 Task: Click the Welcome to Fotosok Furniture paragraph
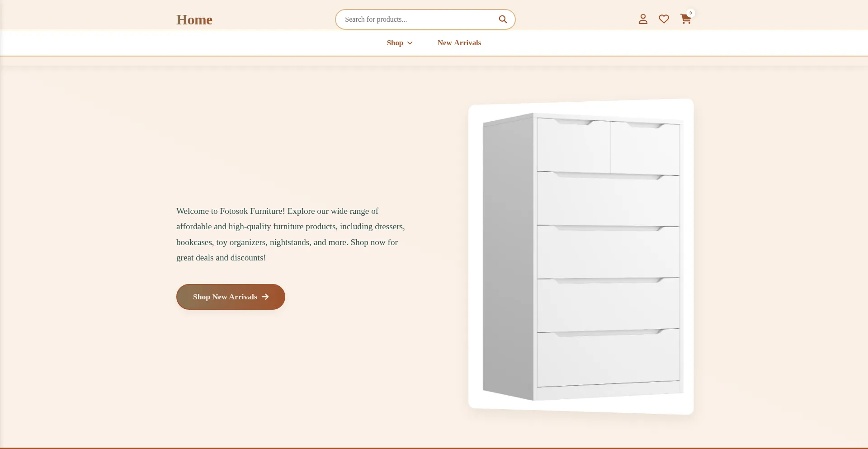290,234
